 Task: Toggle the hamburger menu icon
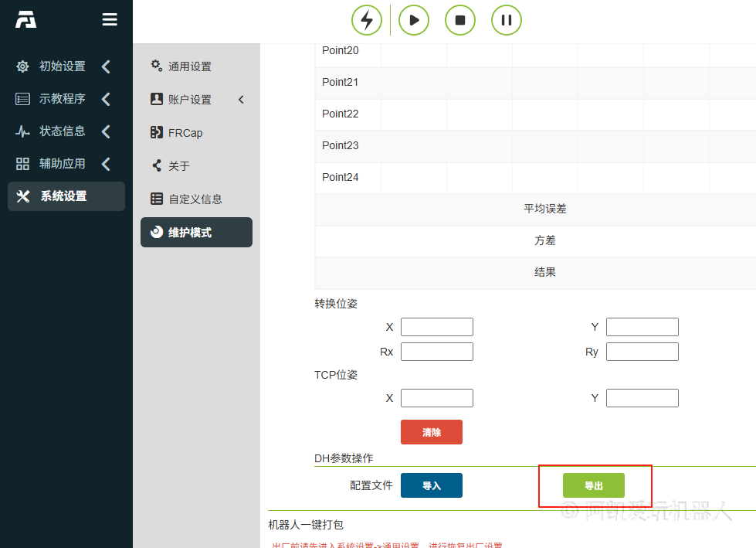(110, 20)
